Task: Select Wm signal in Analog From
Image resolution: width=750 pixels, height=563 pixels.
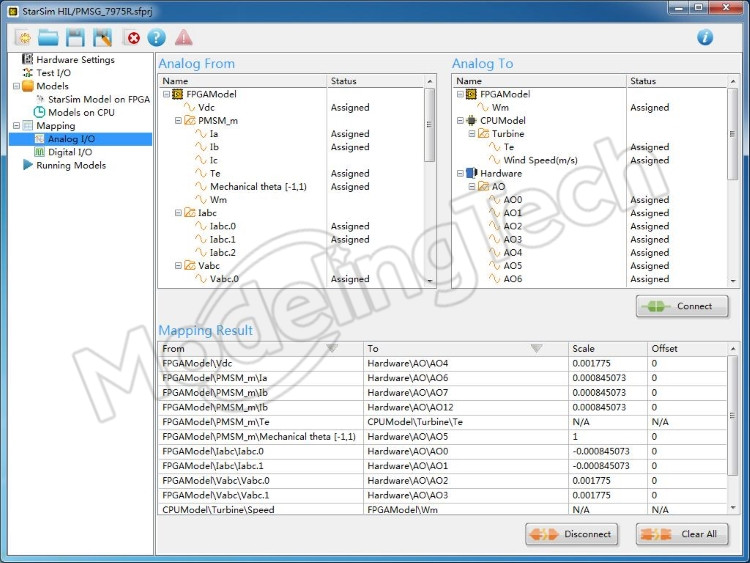Action: [x=218, y=200]
